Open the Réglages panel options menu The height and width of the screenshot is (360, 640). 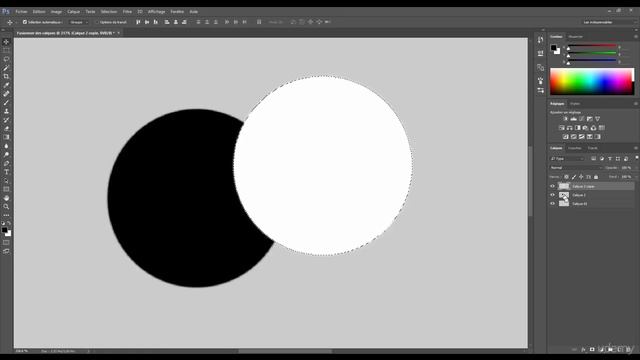[636, 104]
